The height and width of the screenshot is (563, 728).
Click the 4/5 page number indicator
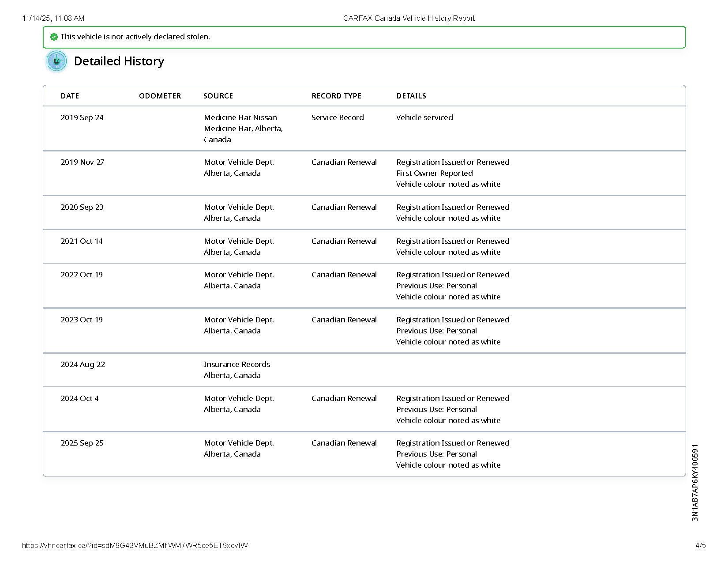tap(700, 545)
